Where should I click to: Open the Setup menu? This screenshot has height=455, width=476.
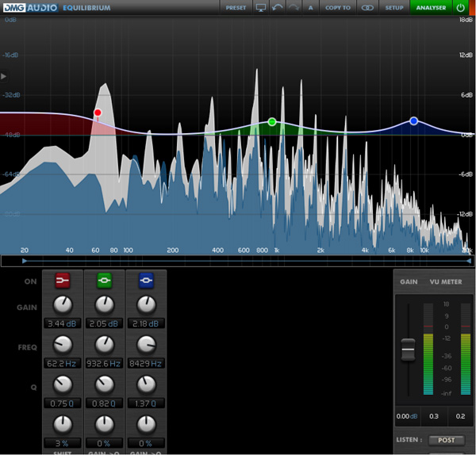(x=394, y=7)
